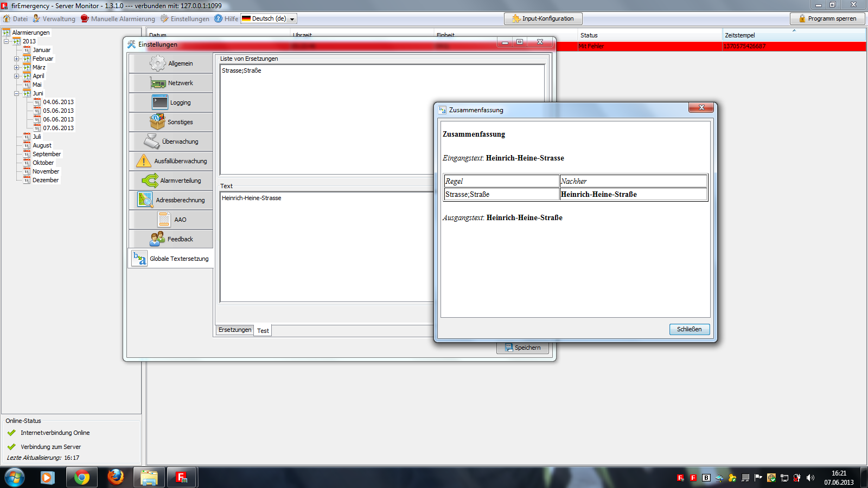Click the Programm sperren button
The height and width of the screenshot is (488, 868).
(827, 18)
